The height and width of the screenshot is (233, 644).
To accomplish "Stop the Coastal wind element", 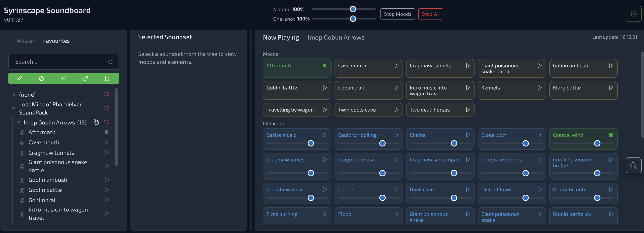I will (611, 135).
